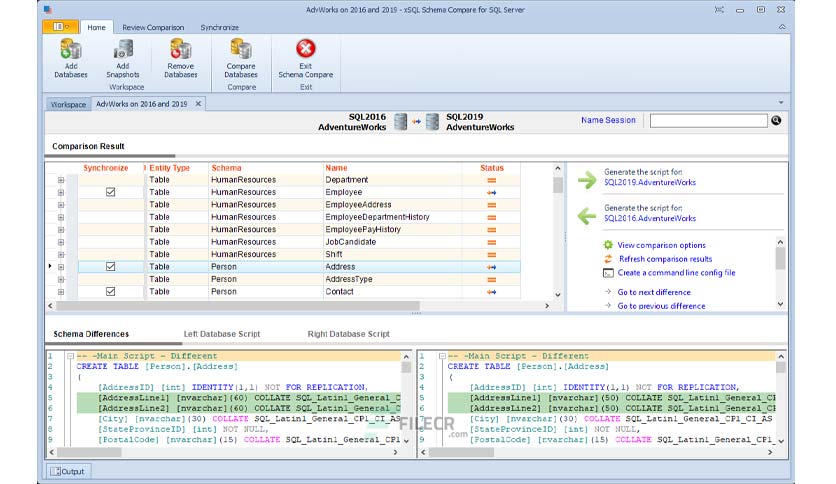Click the results grid horizontal scrollbar thumb

[238, 306]
